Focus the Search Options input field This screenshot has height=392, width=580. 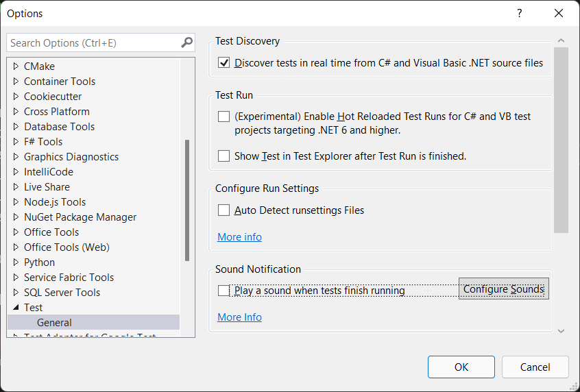[x=95, y=42]
